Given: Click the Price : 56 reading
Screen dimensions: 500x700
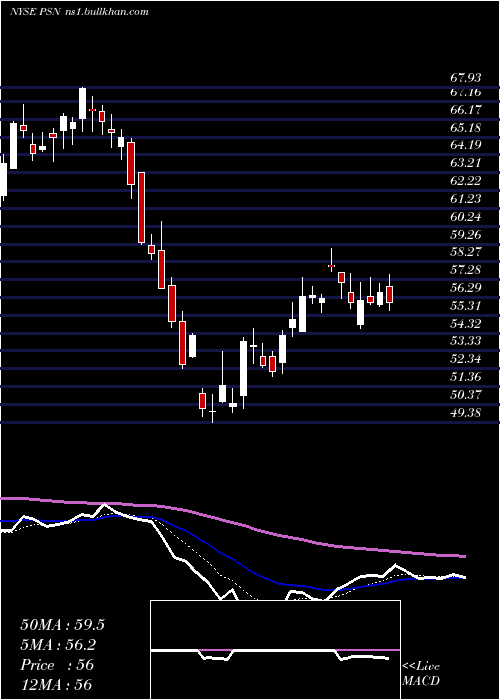Looking at the screenshot, I should (57, 665).
